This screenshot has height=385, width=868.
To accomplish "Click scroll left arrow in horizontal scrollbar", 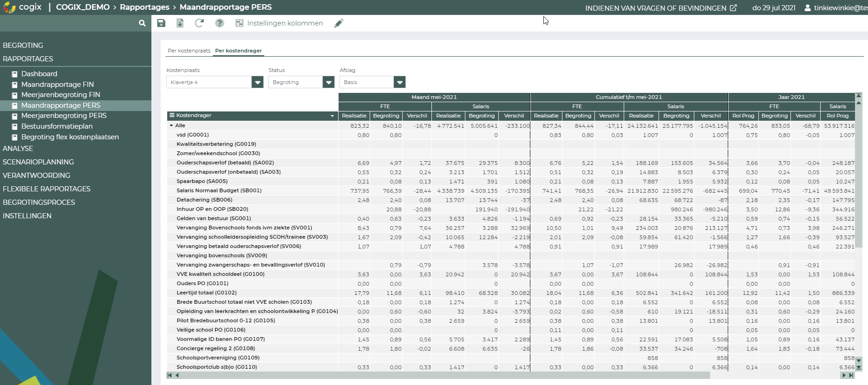I will tap(177, 375).
